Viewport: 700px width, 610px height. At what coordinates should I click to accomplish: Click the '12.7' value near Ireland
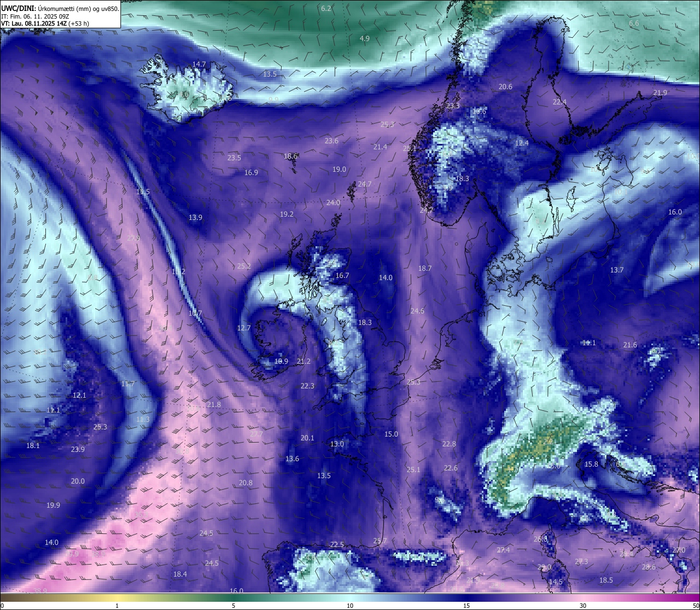click(243, 328)
